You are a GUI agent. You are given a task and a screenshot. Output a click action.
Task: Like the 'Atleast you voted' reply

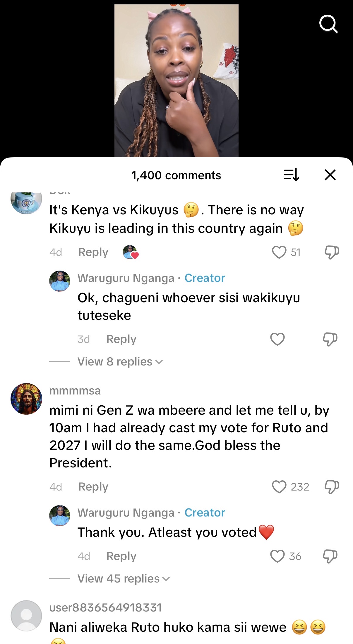pyautogui.click(x=277, y=556)
